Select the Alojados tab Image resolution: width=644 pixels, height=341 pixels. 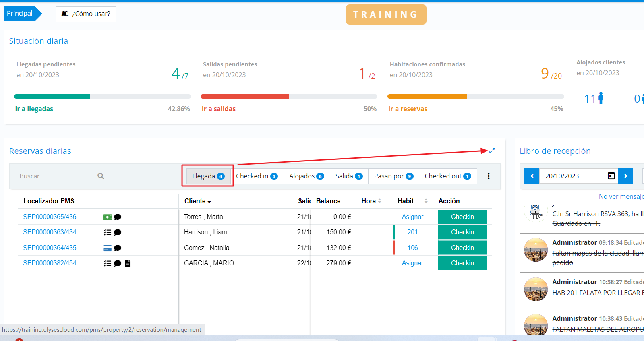click(306, 176)
